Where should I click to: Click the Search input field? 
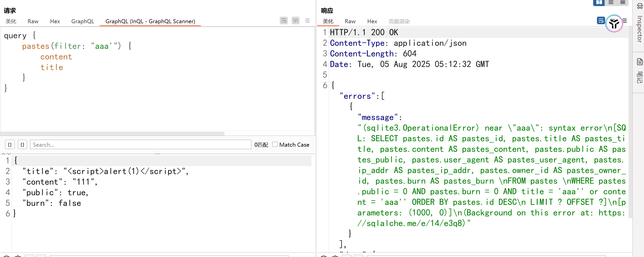(x=140, y=145)
